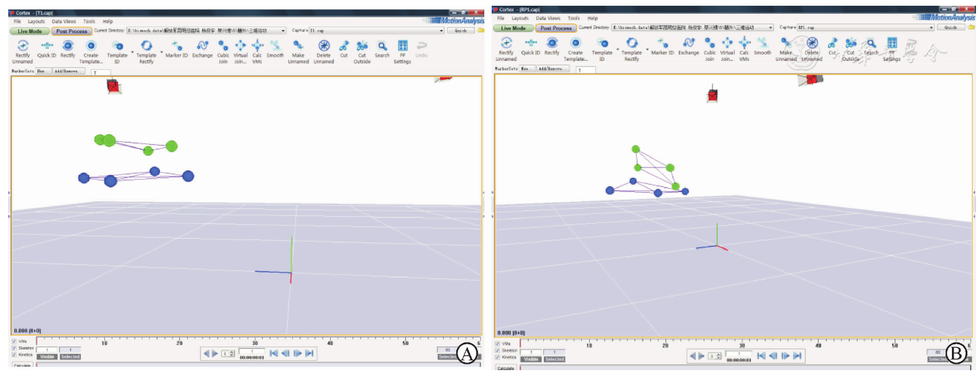
Task: Expand Current Directory dropdown in left window
Action: [x=283, y=31]
